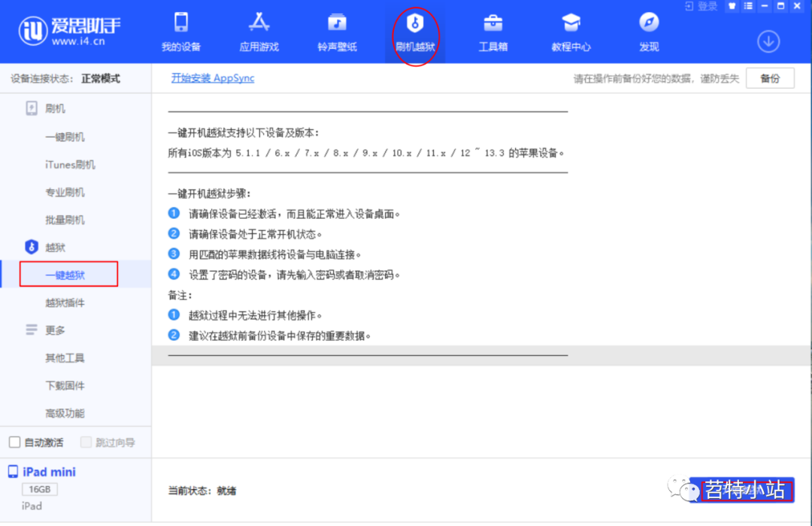Click the iPad mini device name
The width and height of the screenshot is (812, 526).
(49, 472)
